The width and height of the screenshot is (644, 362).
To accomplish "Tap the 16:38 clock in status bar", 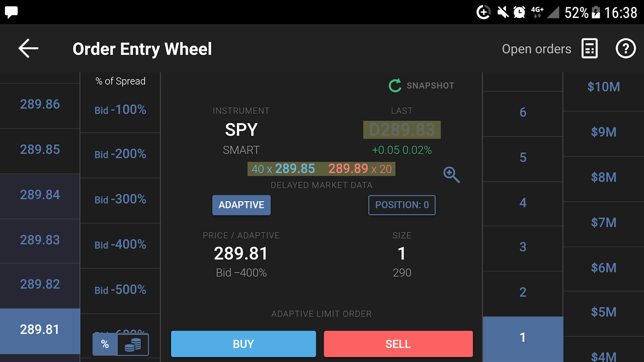I will pyautogui.click(x=621, y=13).
